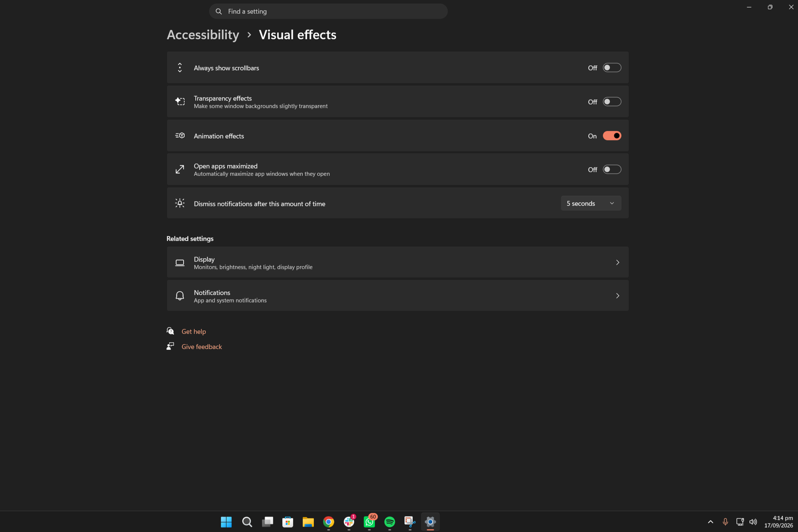Viewport: 798px width, 532px height.
Task: Click the volume speaker tray icon
Action: [753, 522]
